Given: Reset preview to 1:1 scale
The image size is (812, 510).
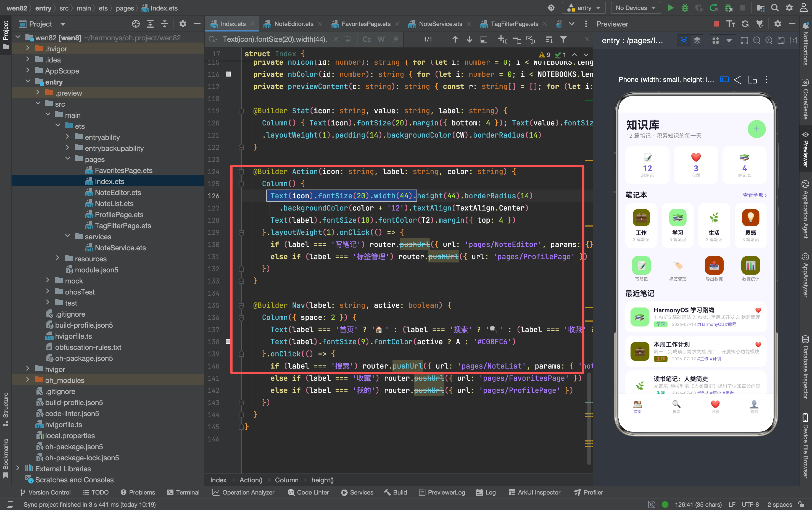Looking at the screenshot, I should click(793, 41).
